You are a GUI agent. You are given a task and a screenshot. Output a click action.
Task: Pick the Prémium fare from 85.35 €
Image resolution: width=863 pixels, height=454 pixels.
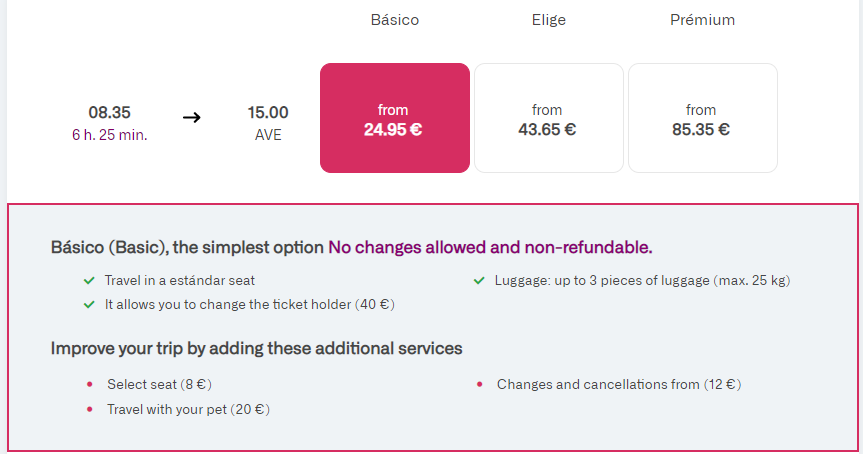point(702,118)
